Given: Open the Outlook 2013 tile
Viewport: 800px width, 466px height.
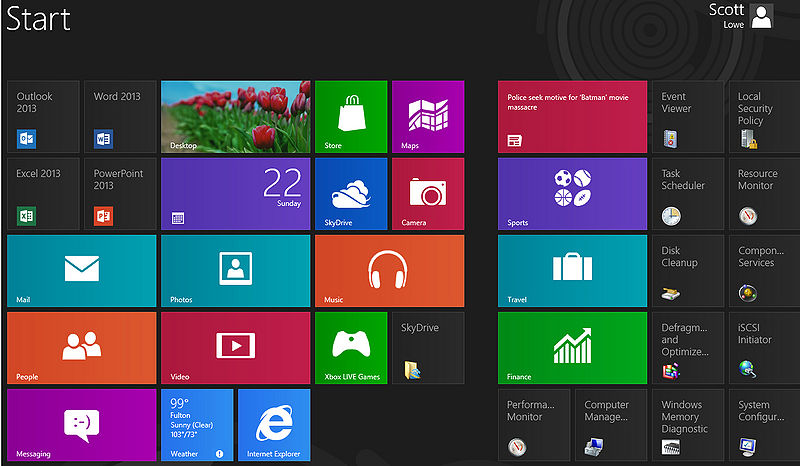Looking at the screenshot, I should coord(42,117).
